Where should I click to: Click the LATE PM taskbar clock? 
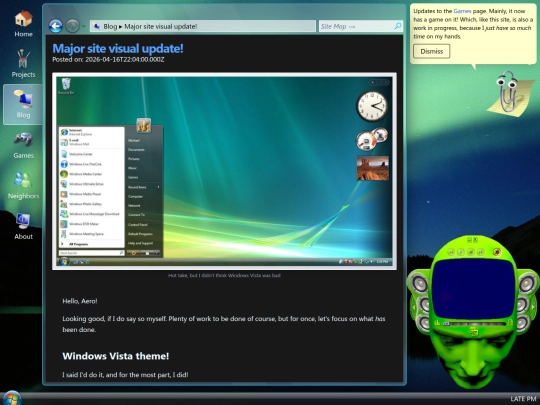point(523,399)
